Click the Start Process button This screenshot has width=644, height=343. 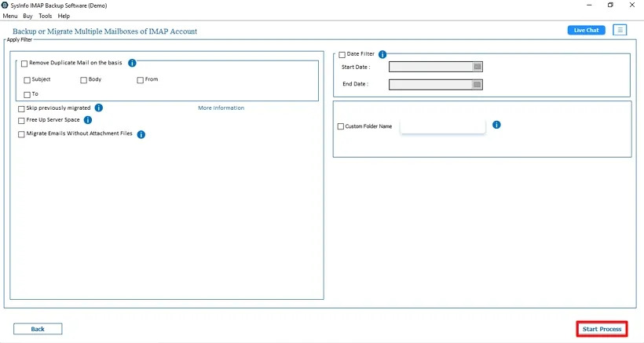coord(602,329)
